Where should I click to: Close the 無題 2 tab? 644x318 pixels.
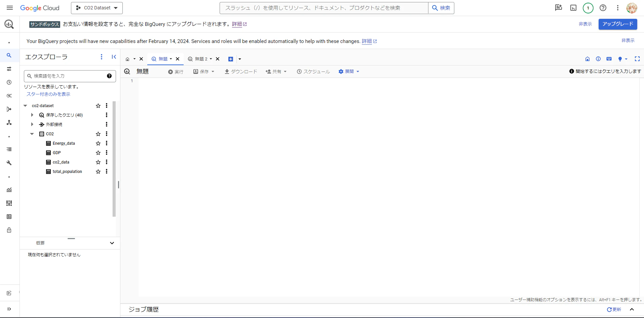click(218, 59)
